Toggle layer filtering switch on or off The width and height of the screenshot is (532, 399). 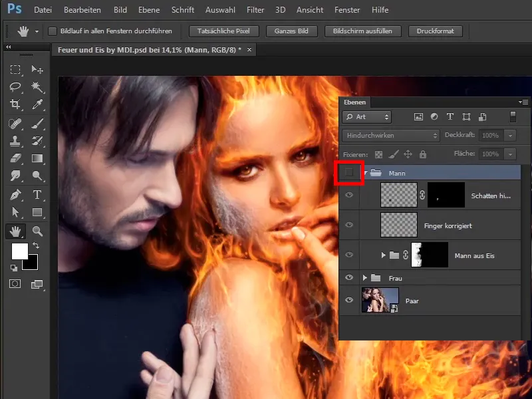513,117
